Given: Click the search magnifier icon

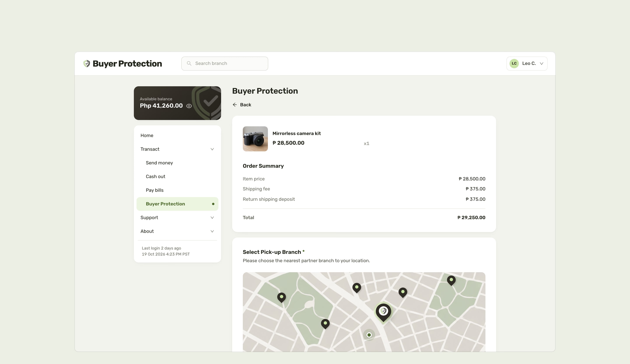Looking at the screenshot, I should point(189,63).
